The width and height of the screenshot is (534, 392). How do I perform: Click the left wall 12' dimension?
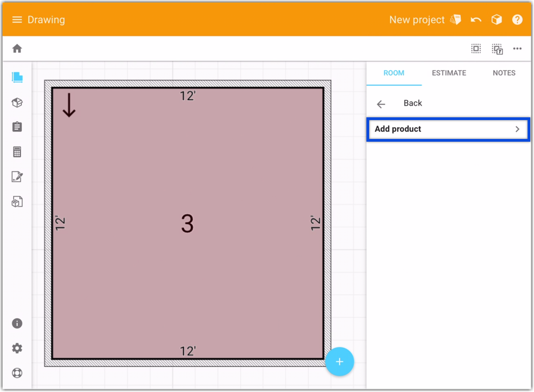coord(60,223)
